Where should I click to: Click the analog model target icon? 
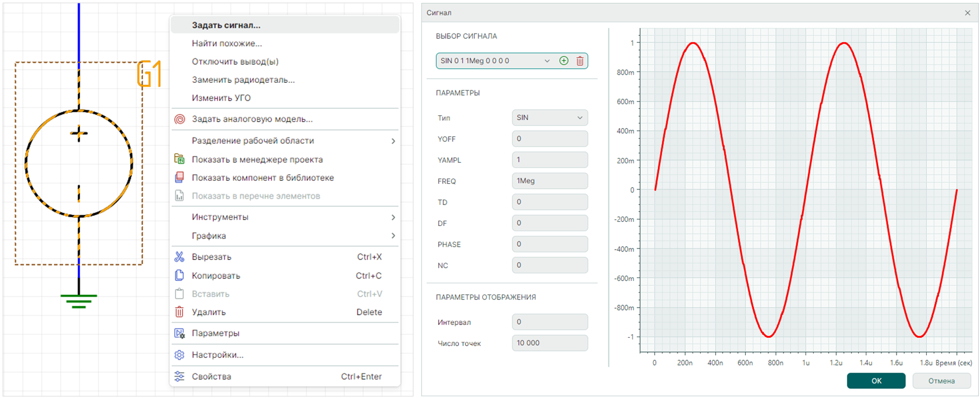click(x=180, y=119)
